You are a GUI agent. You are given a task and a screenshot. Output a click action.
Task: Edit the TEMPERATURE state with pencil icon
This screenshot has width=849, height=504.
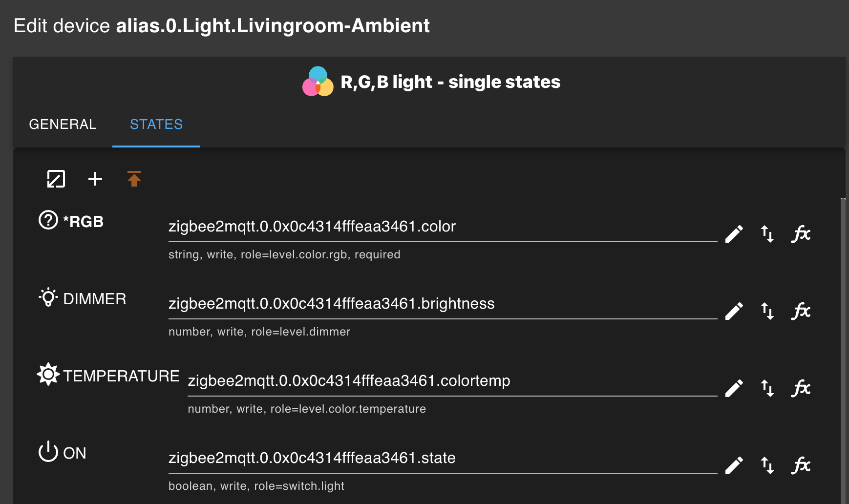click(x=734, y=388)
